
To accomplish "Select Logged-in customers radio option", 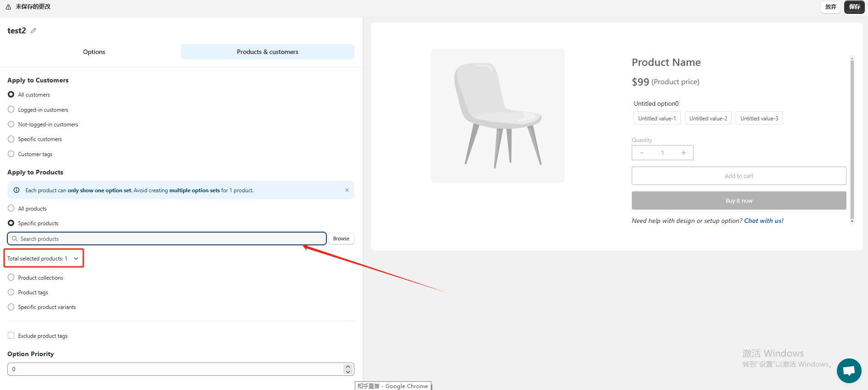I will pos(11,109).
